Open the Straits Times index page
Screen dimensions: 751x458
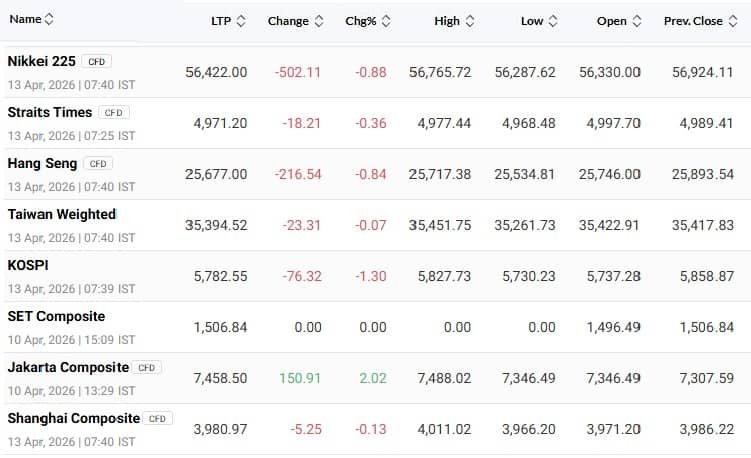(50, 112)
